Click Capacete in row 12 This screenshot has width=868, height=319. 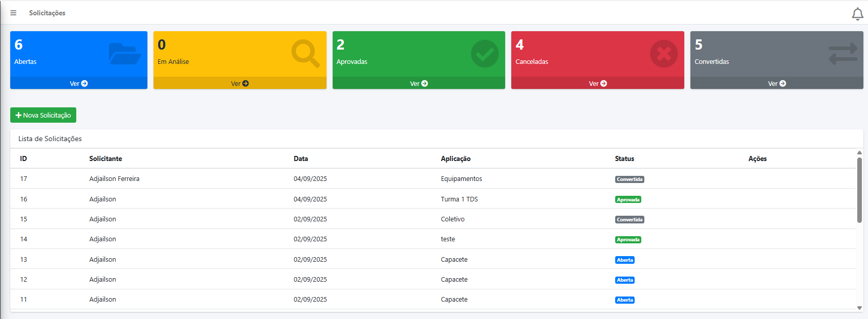click(454, 279)
